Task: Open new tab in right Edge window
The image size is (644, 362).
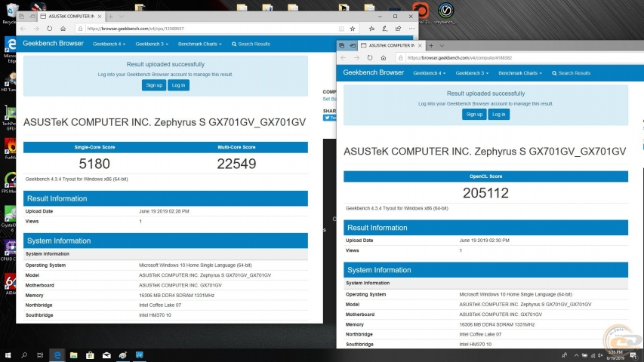Action: click(431, 45)
